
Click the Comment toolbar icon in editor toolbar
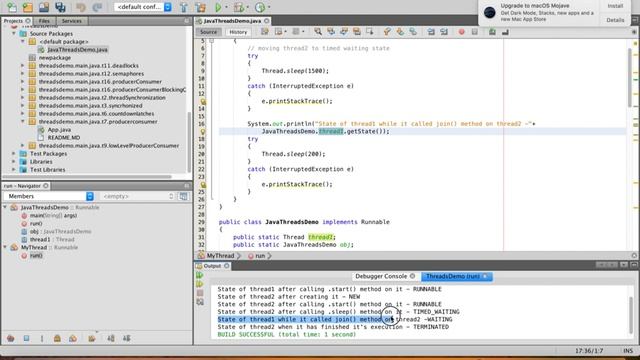[492, 32]
